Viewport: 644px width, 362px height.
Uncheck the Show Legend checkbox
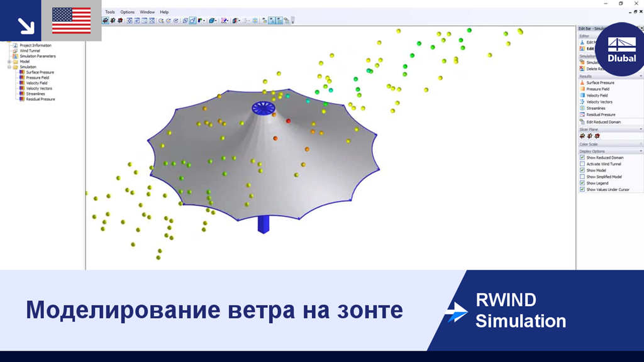(582, 183)
